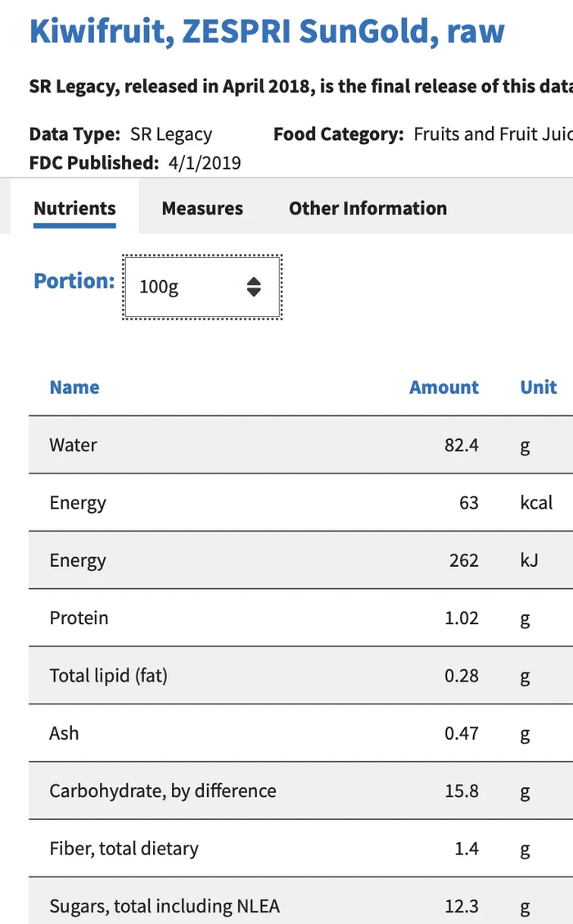Open the Measures tab

click(202, 208)
